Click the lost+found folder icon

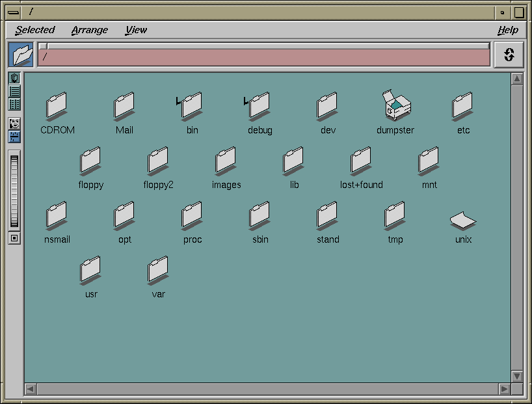[361, 161]
